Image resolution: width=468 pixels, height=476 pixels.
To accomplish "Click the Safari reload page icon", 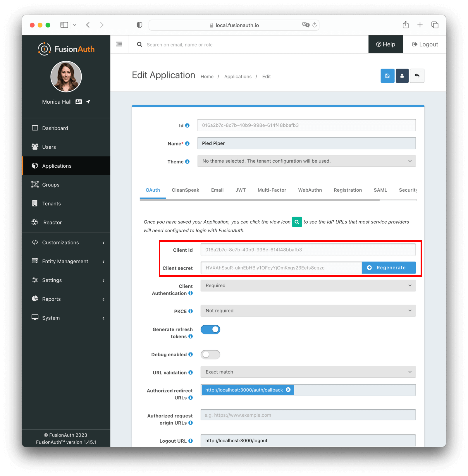I will click(x=314, y=25).
